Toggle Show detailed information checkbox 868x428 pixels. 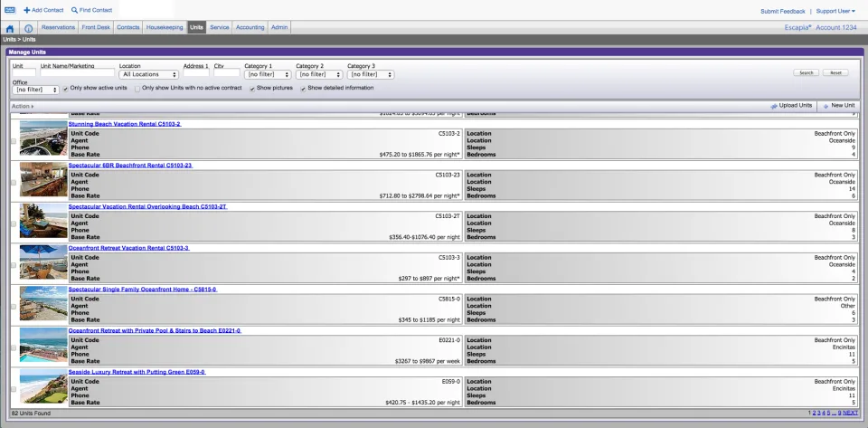(x=304, y=89)
